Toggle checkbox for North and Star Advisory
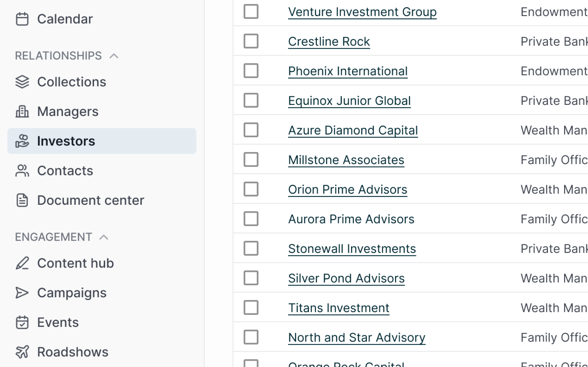588x367 pixels. click(x=251, y=337)
